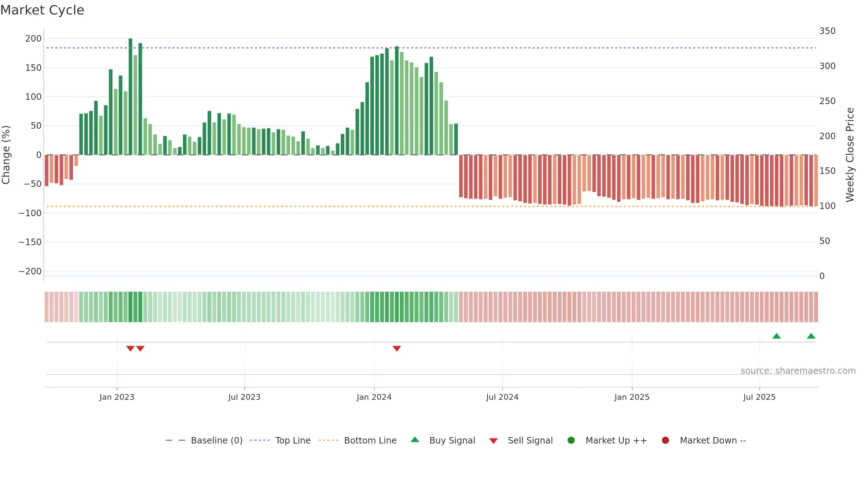Toggle the Bottom Line legend entry
Viewport: 868px width, 488px height.
click(358, 440)
